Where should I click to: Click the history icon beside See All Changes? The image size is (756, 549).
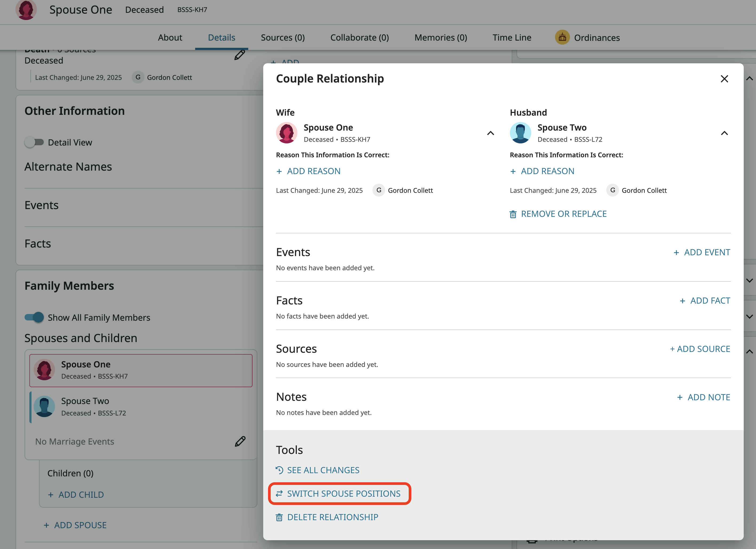pos(279,470)
